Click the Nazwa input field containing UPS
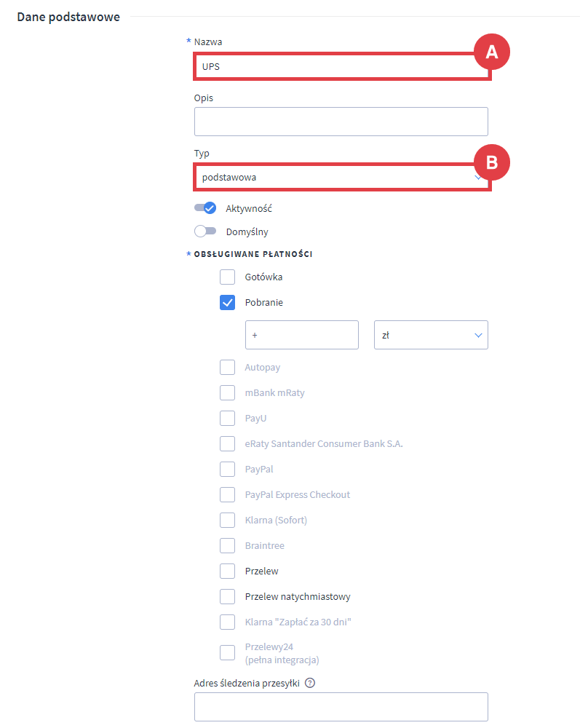 coord(341,66)
